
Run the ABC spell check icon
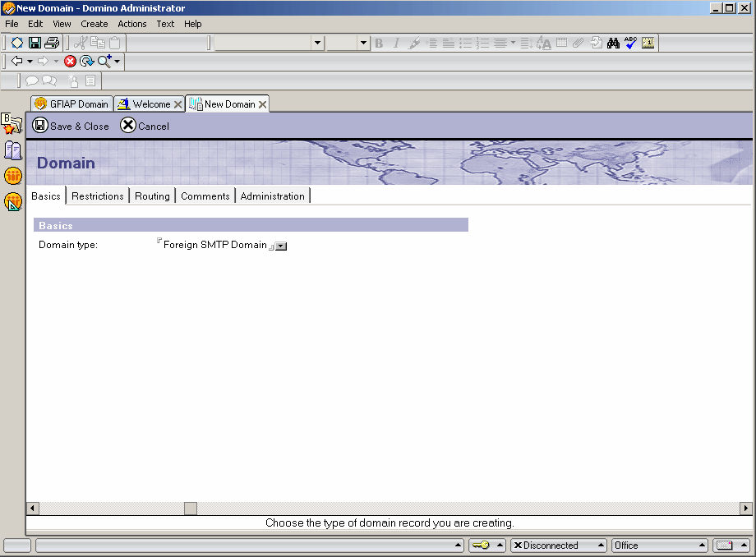point(630,43)
